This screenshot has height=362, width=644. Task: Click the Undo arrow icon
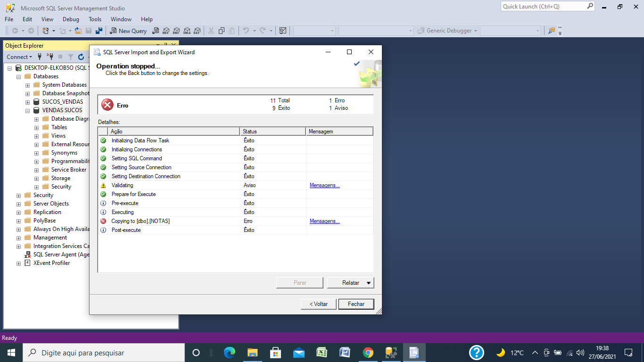coord(246,31)
